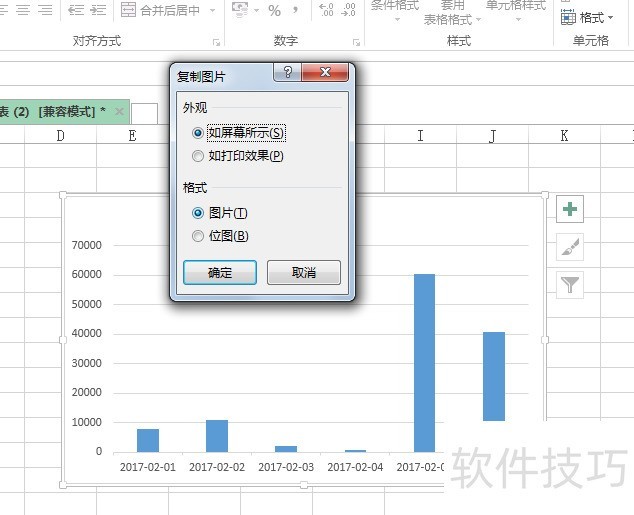Close the 兼容模式 workbook tab
Viewport: 634px width, 515px height.
click(119, 112)
